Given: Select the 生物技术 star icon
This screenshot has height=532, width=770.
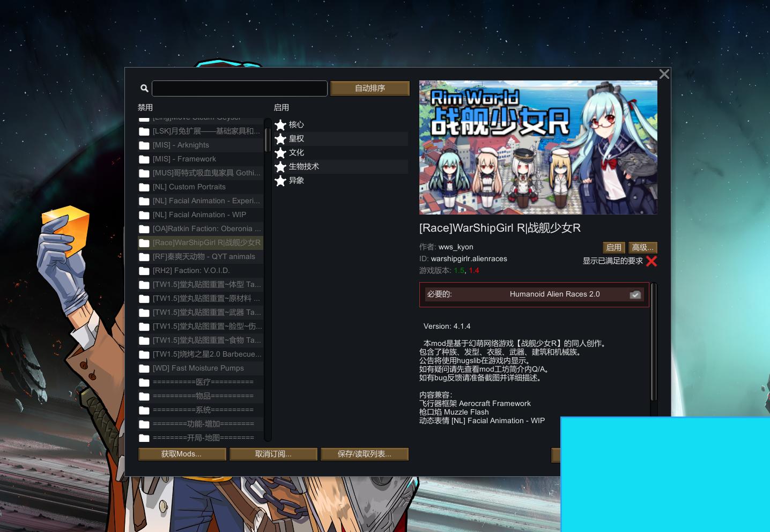Looking at the screenshot, I should (x=280, y=167).
